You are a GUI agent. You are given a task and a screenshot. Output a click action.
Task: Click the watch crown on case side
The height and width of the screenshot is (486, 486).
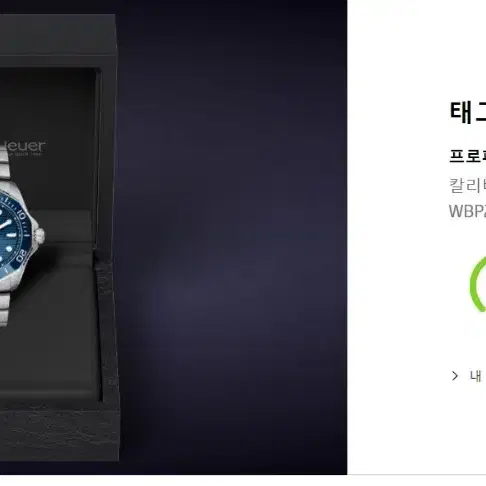[x=39, y=235]
